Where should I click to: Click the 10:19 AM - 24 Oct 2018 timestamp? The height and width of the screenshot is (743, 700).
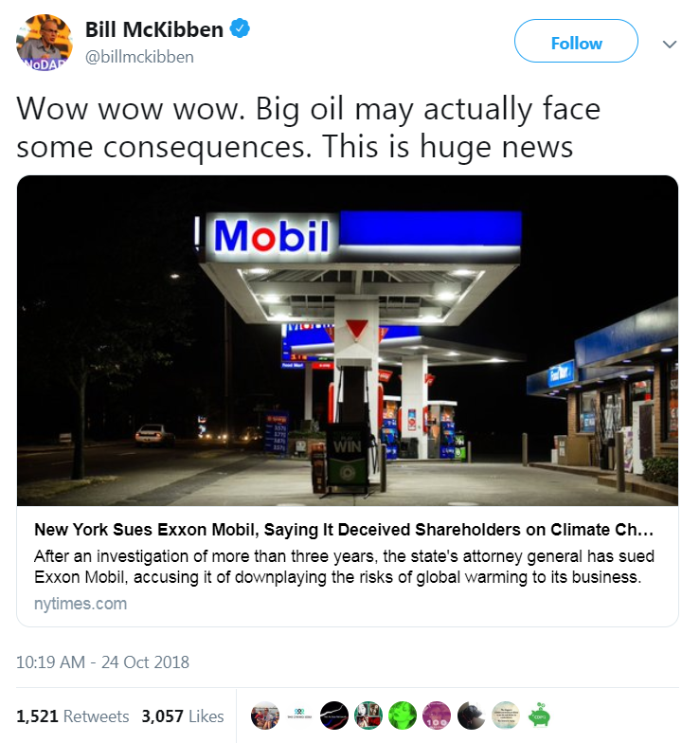click(103, 661)
